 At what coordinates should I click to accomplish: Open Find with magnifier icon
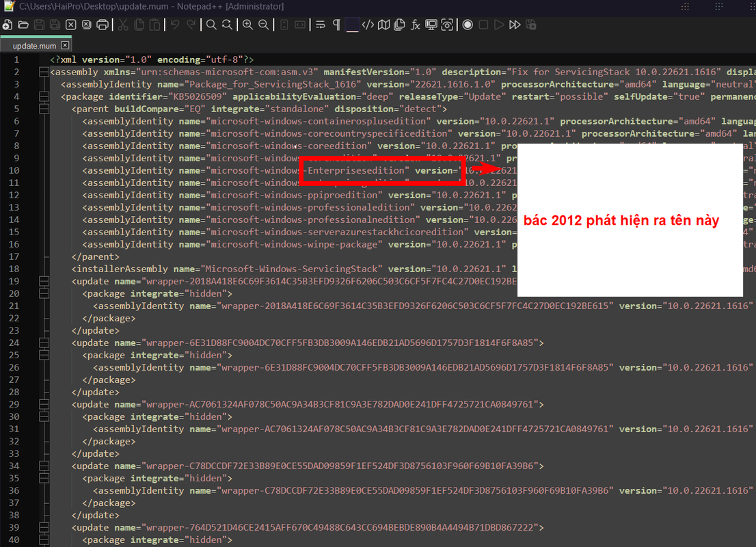pos(211,25)
